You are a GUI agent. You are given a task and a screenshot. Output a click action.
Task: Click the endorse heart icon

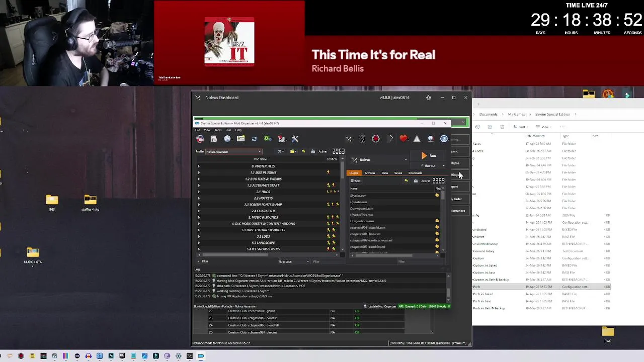click(404, 139)
